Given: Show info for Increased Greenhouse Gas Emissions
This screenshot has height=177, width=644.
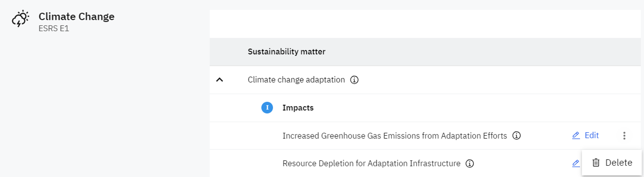Looking at the screenshot, I should point(516,136).
